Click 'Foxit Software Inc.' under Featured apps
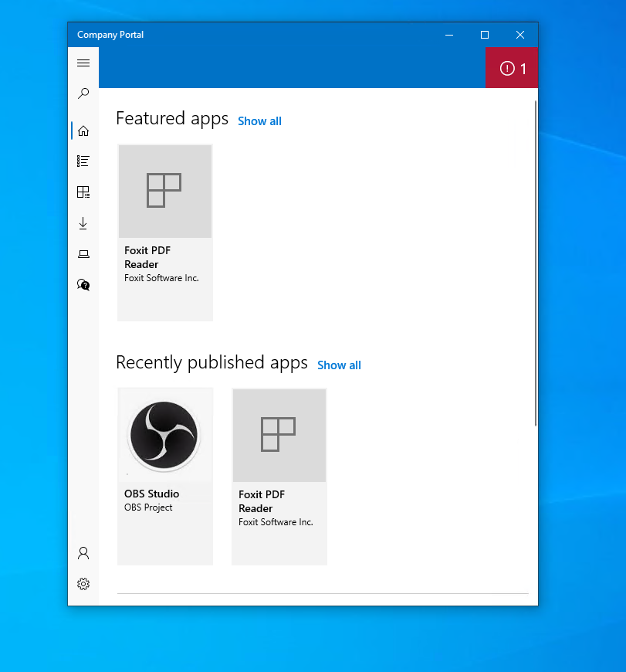This screenshot has height=672, width=626. coord(161,278)
